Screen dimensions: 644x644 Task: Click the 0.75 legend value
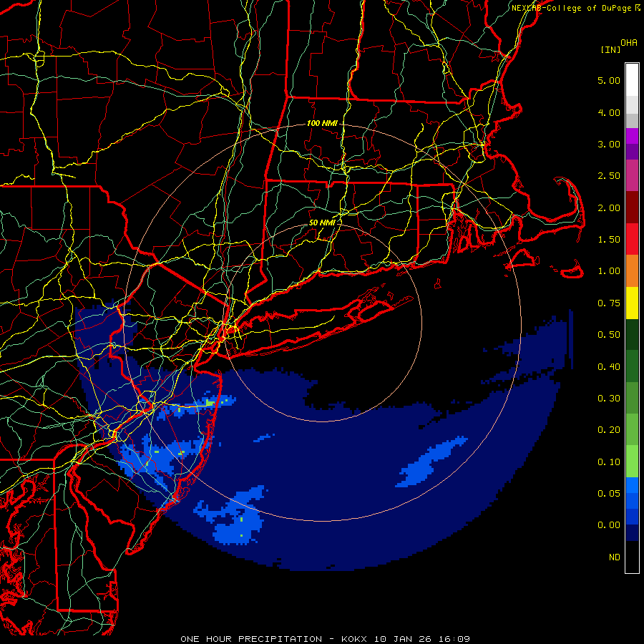coord(609,303)
